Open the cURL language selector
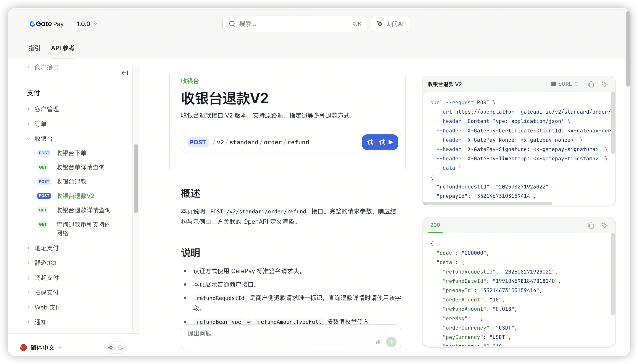This screenshot has width=638, height=364. (x=565, y=84)
